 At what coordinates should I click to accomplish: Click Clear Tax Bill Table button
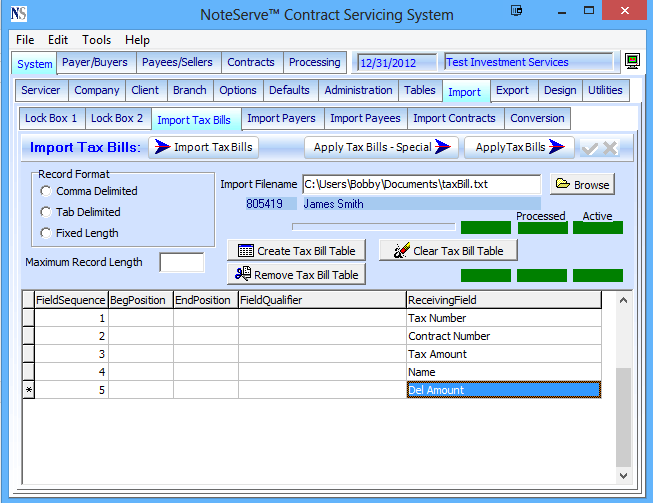(x=454, y=251)
